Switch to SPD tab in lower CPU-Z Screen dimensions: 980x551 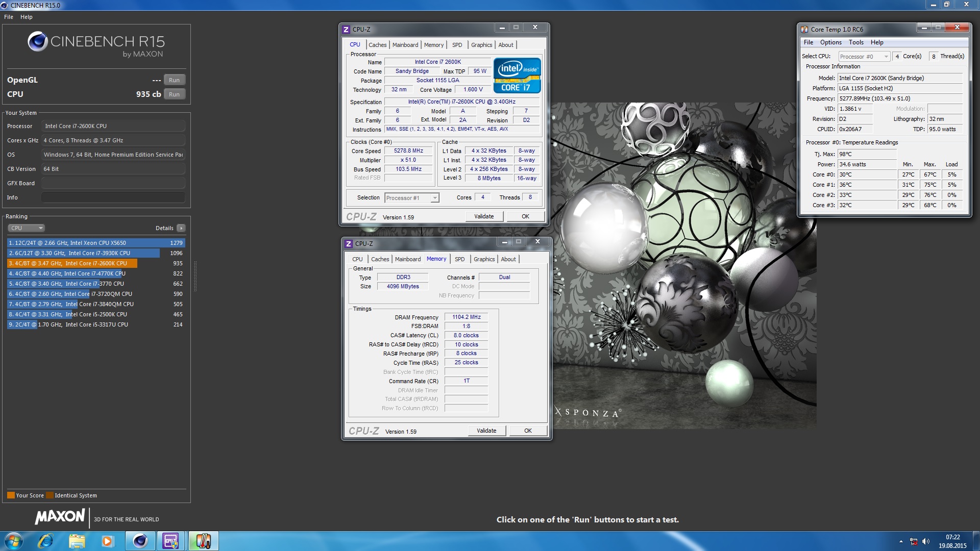click(460, 259)
